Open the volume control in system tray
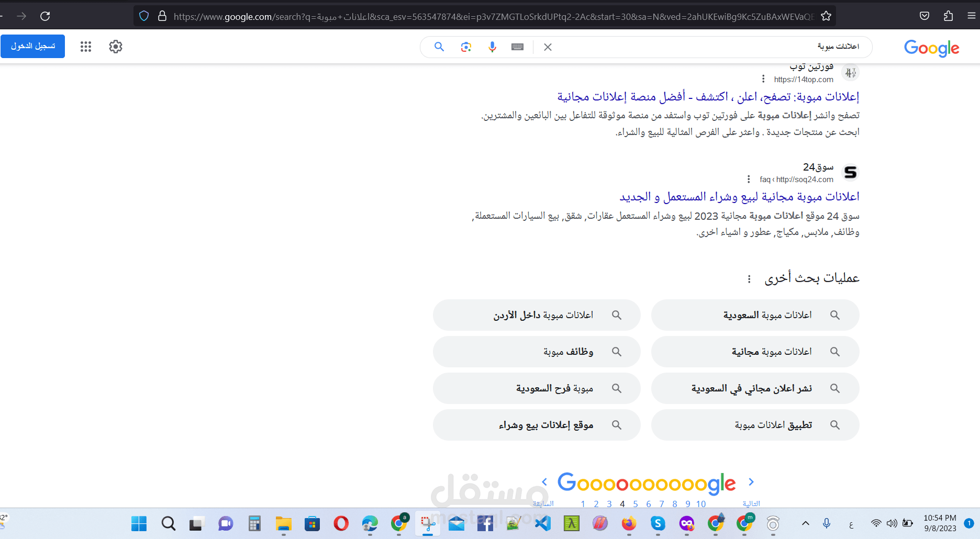The width and height of the screenshot is (980, 539). point(892,523)
